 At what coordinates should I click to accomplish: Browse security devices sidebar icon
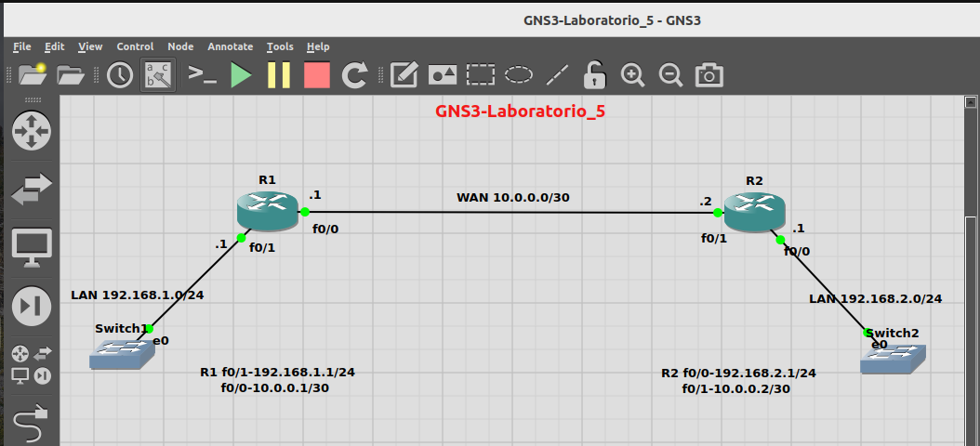(x=32, y=306)
